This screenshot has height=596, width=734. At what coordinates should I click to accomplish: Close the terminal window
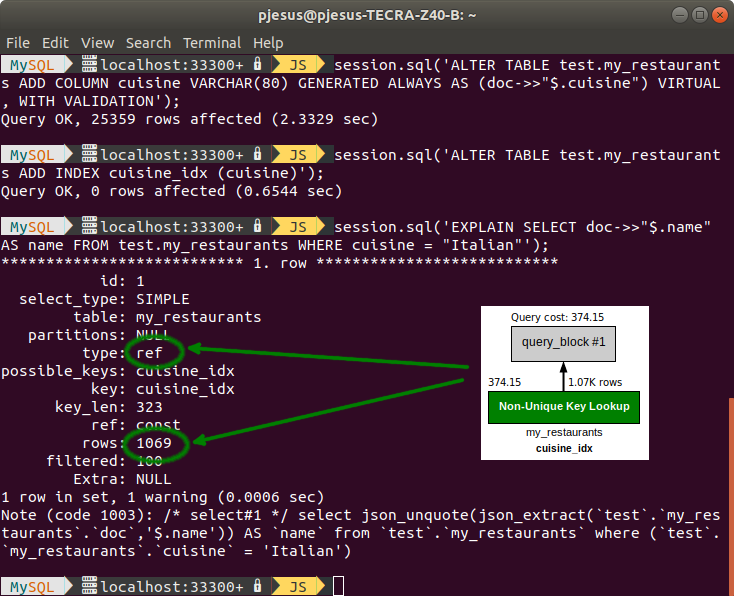pyautogui.click(x=719, y=15)
